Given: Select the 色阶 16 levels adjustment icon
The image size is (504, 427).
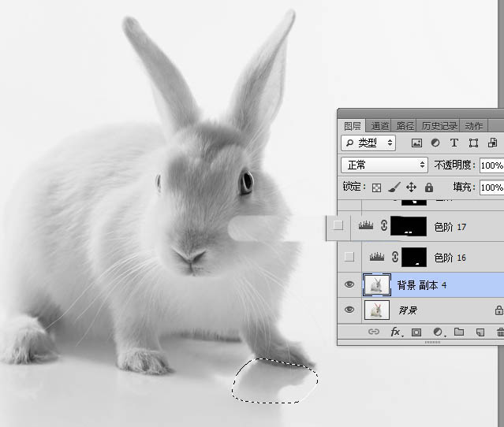Looking at the screenshot, I should tap(377, 257).
